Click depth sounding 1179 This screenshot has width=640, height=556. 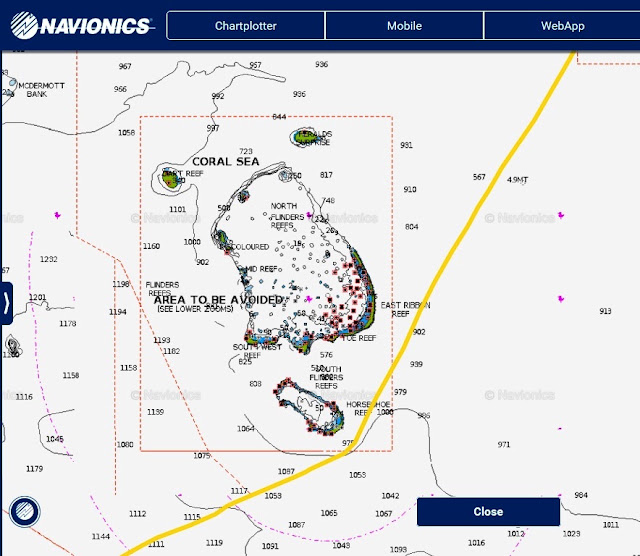pyautogui.click(x=34, y=469)
